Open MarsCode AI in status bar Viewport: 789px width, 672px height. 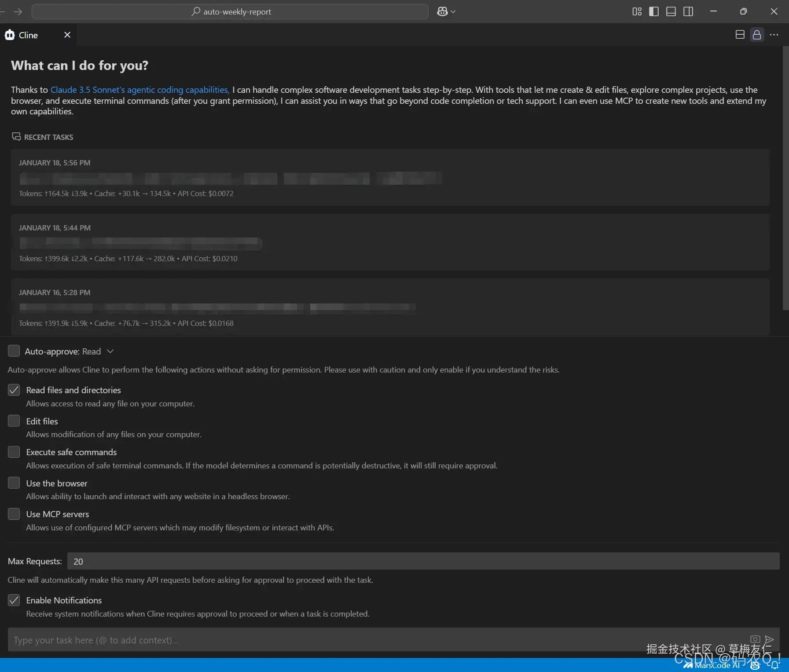(x=712, y=665)
